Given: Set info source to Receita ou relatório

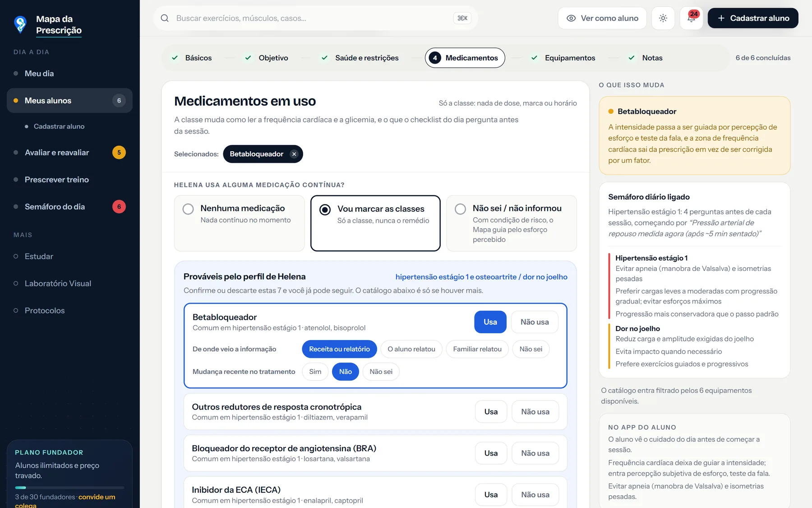Looking at the screenshot, I should (x=339, y=349).
